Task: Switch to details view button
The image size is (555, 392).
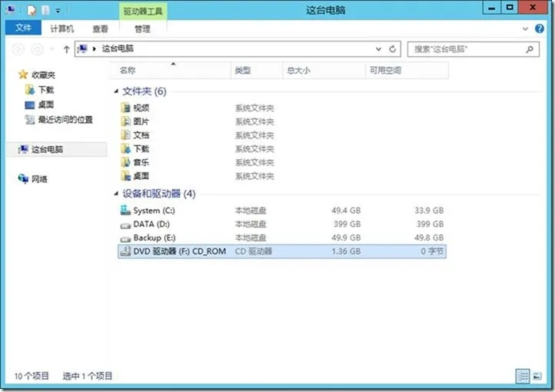Action: (523, 376)
